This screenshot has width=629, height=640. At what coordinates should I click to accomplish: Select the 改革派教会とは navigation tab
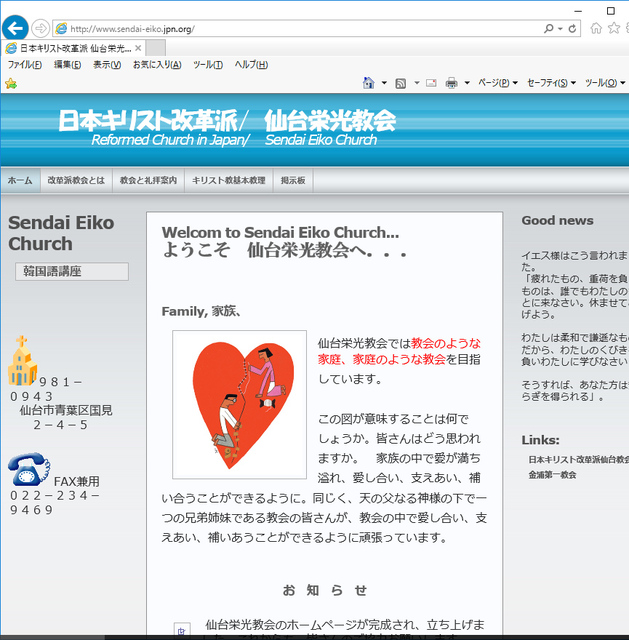[76, 181]
